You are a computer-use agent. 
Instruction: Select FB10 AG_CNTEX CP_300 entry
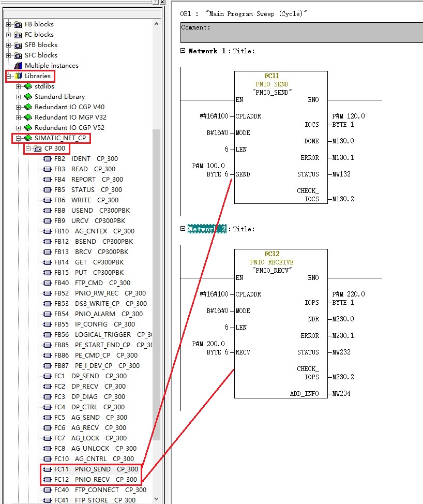(x=95, y=231)
